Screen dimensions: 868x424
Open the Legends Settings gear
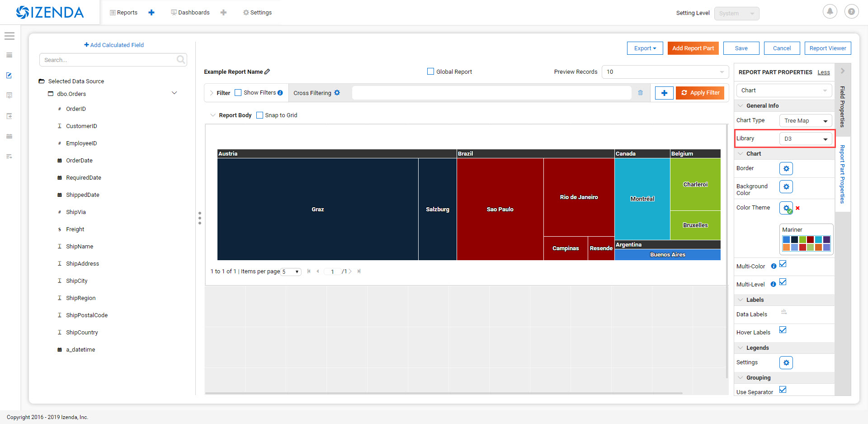[x=786, y=362]
